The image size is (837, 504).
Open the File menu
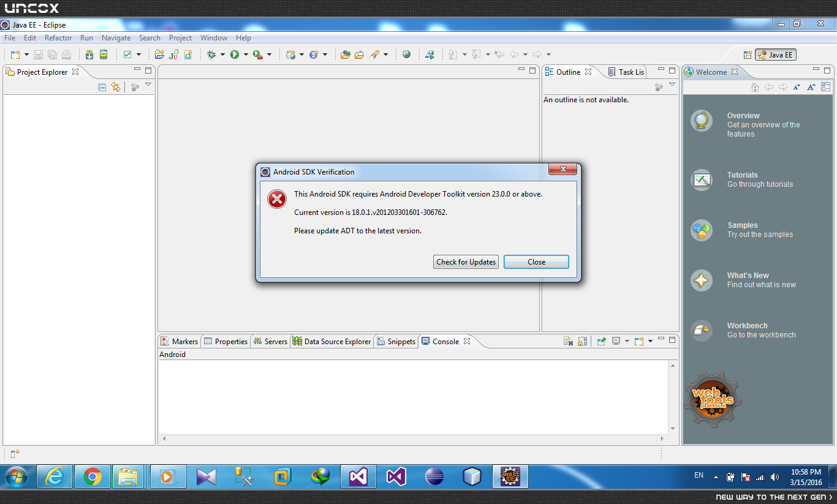[10, 38]
